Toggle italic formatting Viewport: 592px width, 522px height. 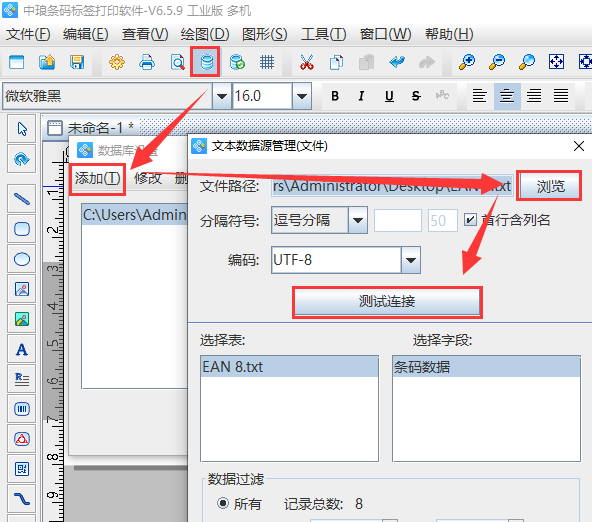(361, 96)
